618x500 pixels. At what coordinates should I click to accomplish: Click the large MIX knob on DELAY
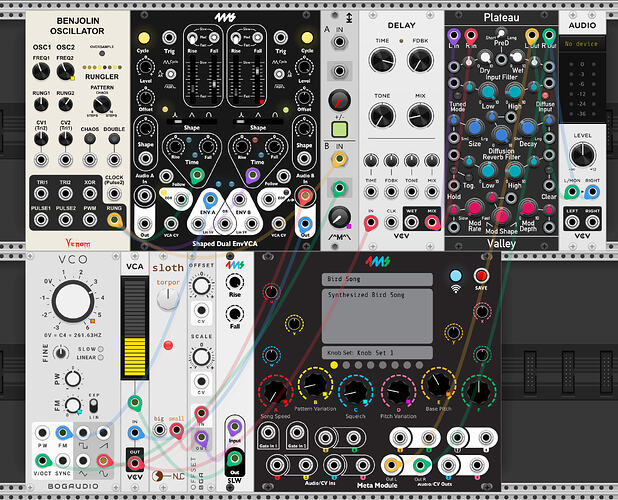(x=420, y=115)
